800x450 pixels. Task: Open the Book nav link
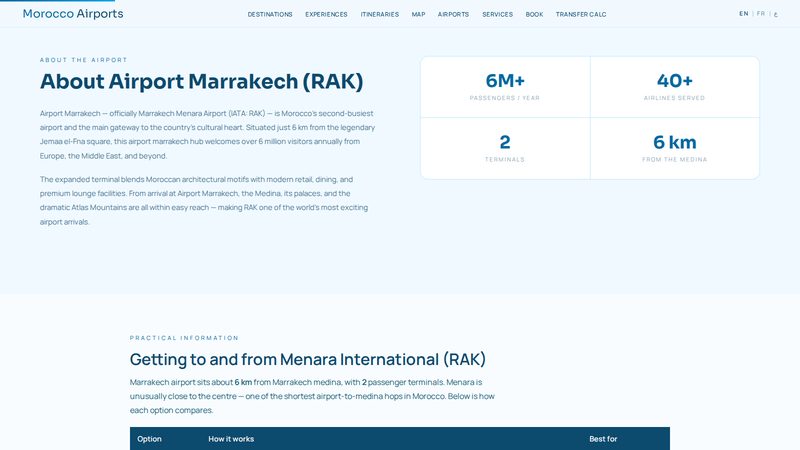pos(534,14)
